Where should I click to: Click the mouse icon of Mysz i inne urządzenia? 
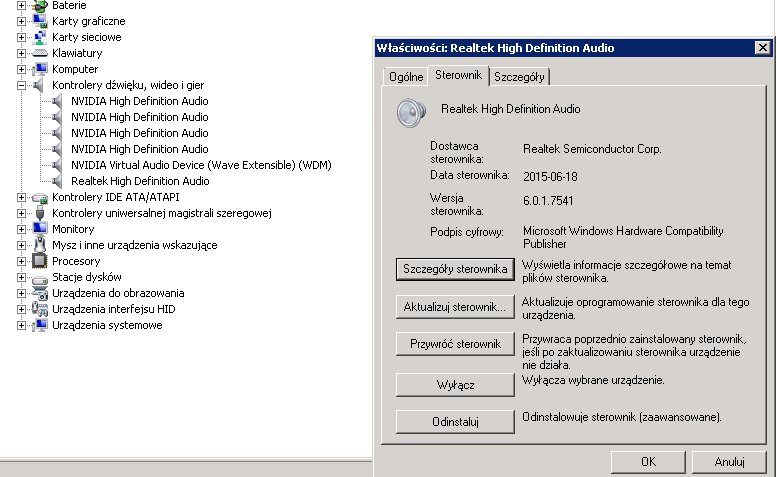[40, 245]
